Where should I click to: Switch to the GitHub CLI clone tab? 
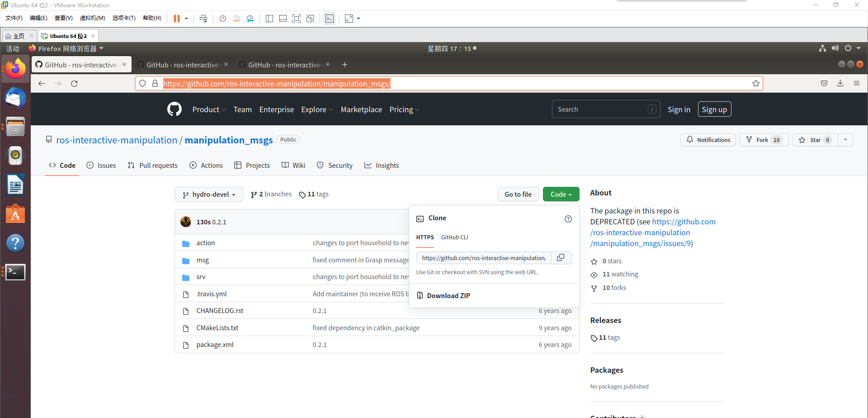coord(454,237)
